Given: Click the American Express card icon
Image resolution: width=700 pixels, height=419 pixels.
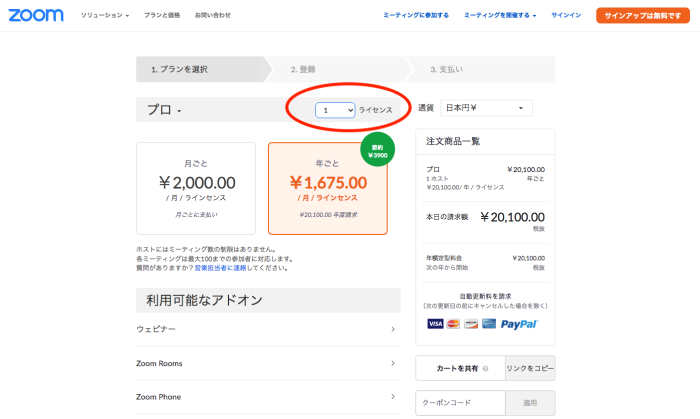Looking at the screenshot, I should point(489,324).
